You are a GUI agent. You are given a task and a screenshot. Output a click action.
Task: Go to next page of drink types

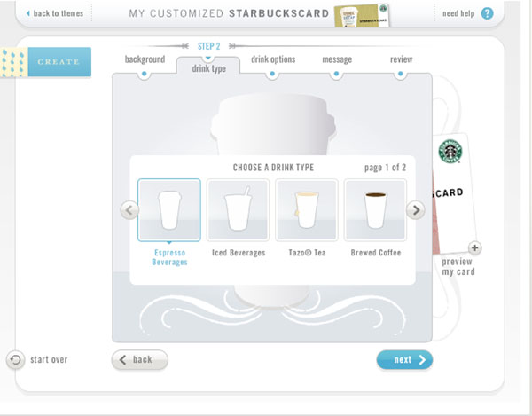(416, 210)
